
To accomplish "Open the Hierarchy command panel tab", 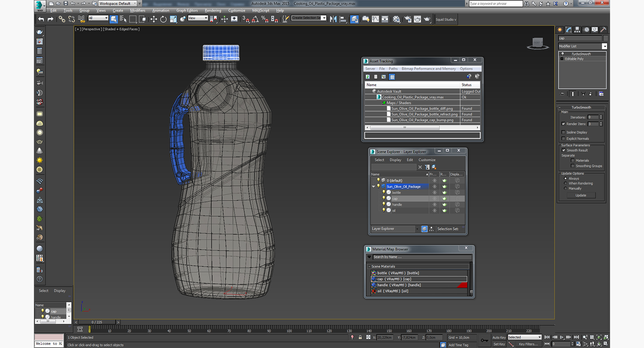I will (x=577, y=30).
